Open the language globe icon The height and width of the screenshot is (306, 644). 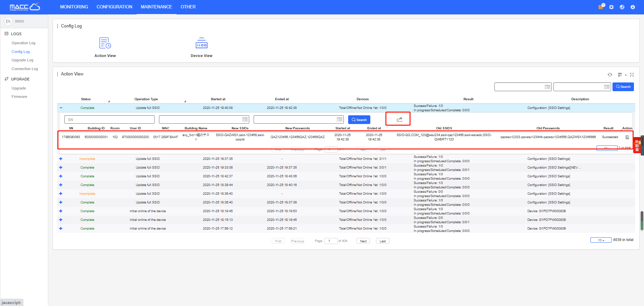(622, 7)
